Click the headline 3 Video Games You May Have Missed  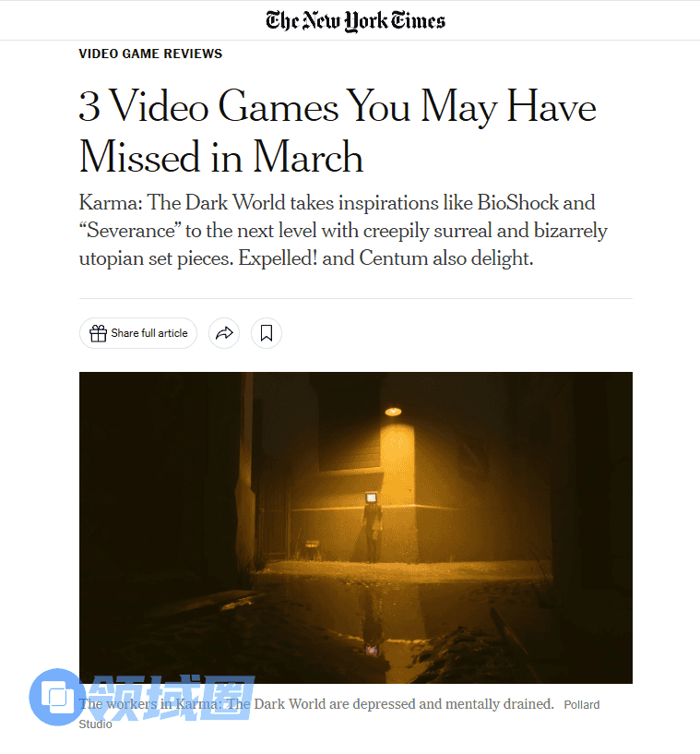coord(338,131)
